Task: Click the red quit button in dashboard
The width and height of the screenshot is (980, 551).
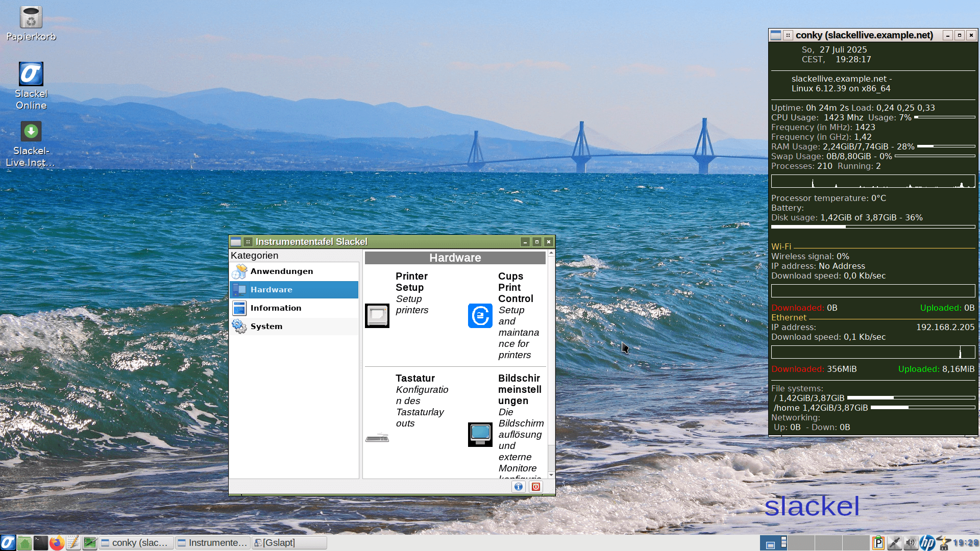Action: point(535,487)
